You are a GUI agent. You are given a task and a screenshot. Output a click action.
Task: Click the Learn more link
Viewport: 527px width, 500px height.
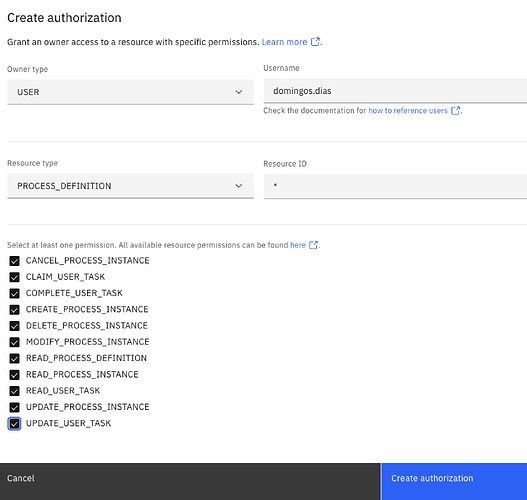pos(284,42)
